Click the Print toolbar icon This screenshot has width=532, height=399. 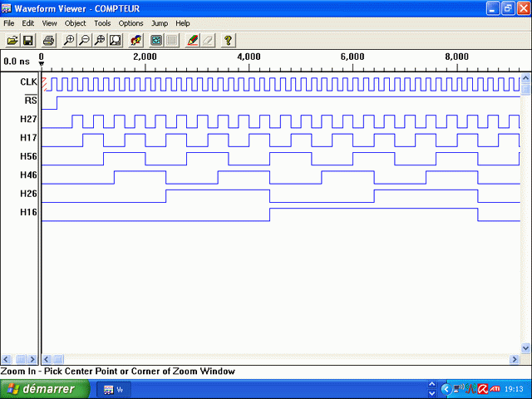pos(49,40)
